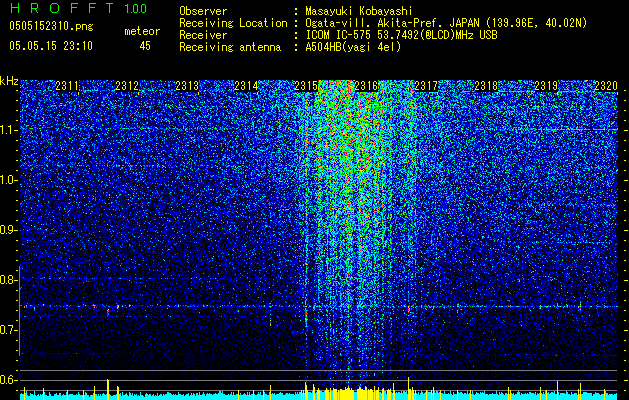Click the 2319 time marker
The height and width of the screenshot is (400, 629).
(546, 86)
